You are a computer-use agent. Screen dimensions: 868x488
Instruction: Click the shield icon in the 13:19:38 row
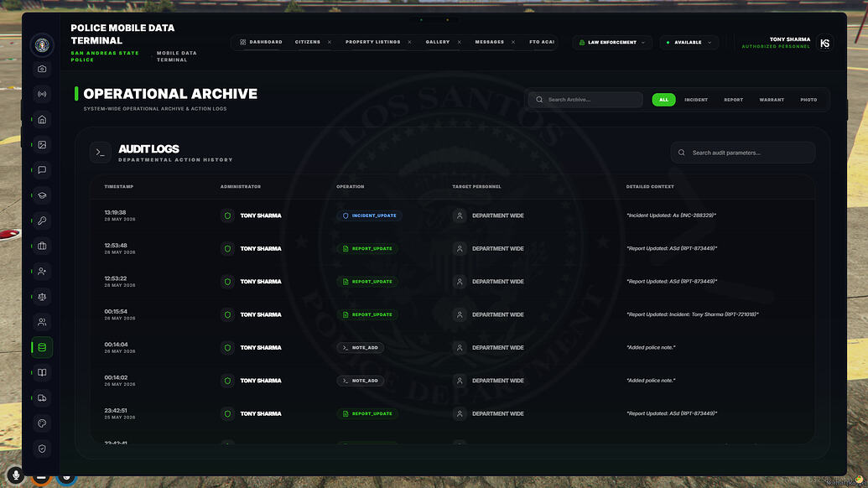click(x=227, y=215)
